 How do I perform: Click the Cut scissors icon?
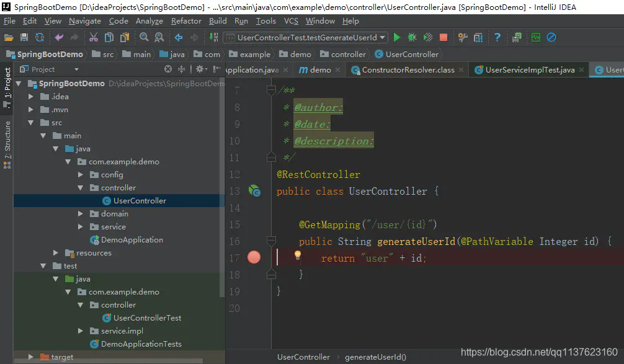(x=94, y=37)
